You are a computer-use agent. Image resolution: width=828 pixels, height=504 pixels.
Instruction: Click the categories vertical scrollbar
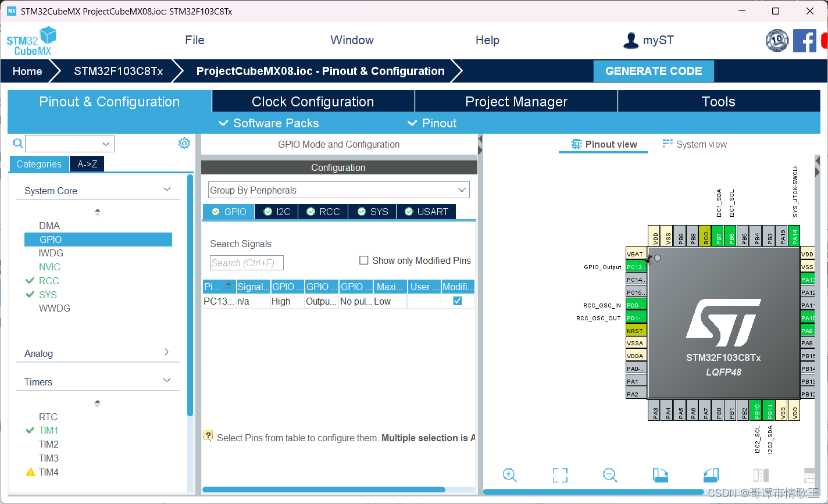coord(190,295)
